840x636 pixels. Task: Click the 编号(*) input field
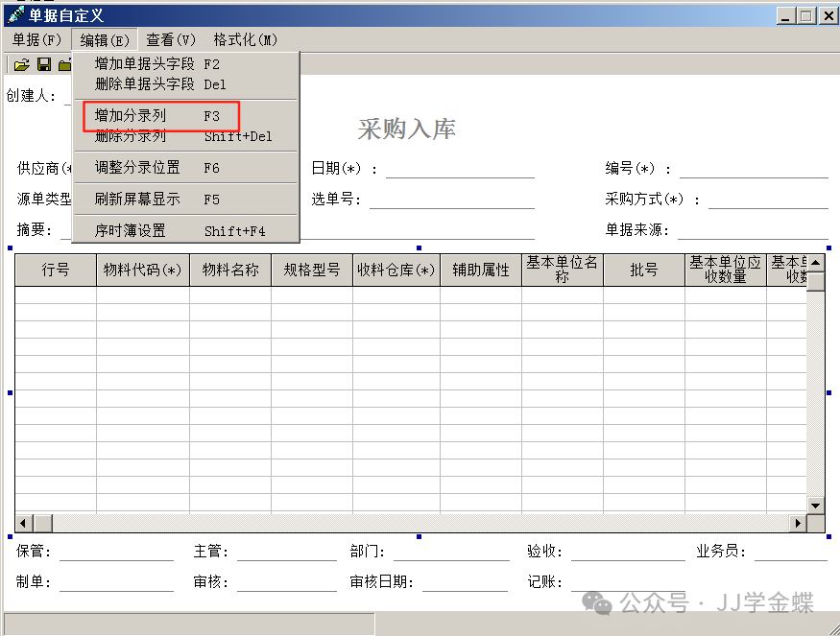[x=754, y=169]
